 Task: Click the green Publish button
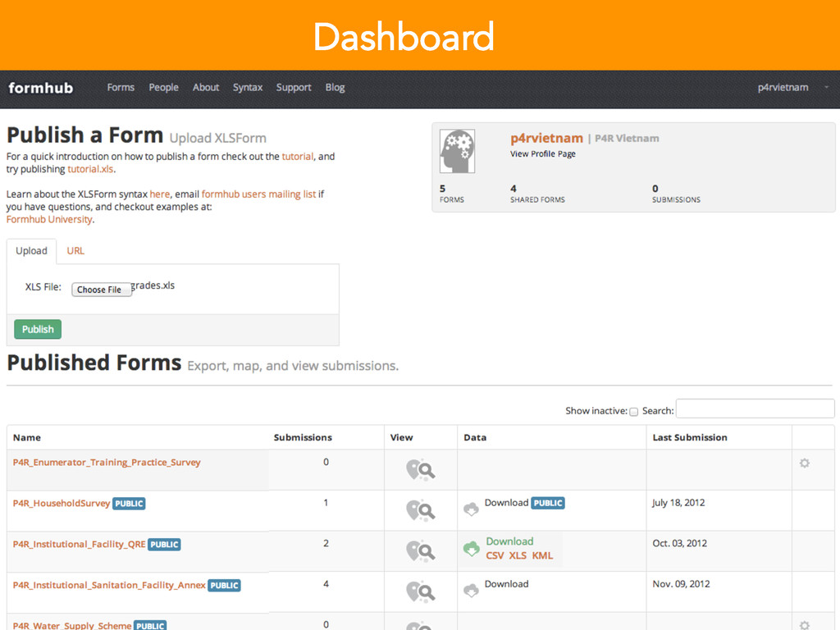click(38, 329)
